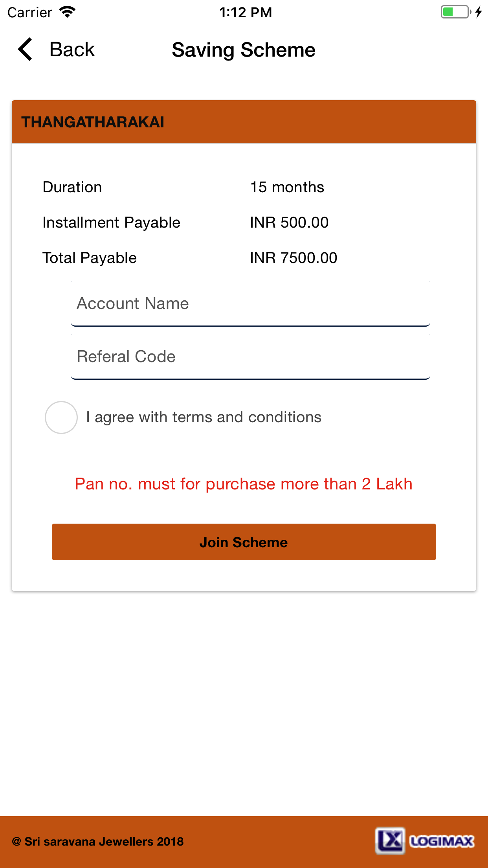This screenshot has height=868, width=488.
Task: Click the Saving Scheme page title
Action: click(x=244, y=50)
